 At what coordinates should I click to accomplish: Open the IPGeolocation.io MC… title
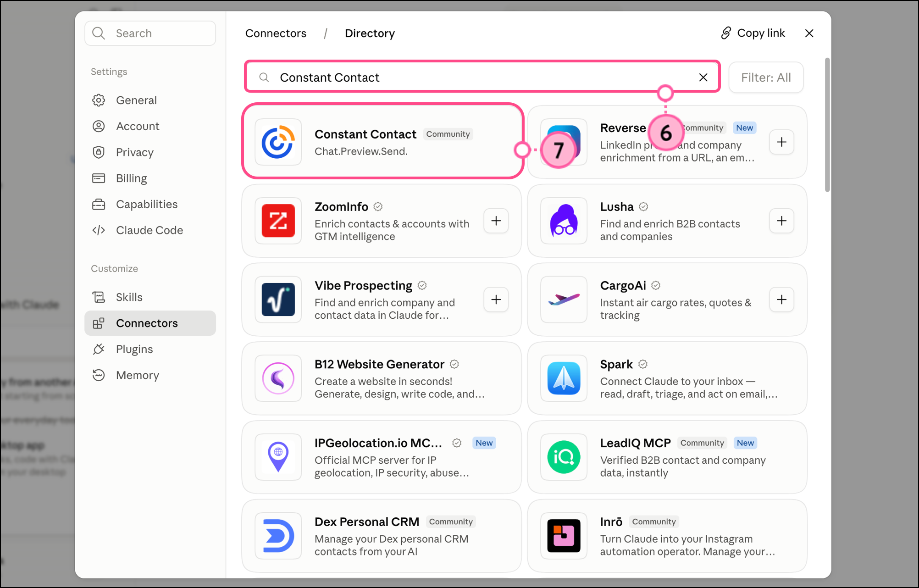[x=378, y=443]
